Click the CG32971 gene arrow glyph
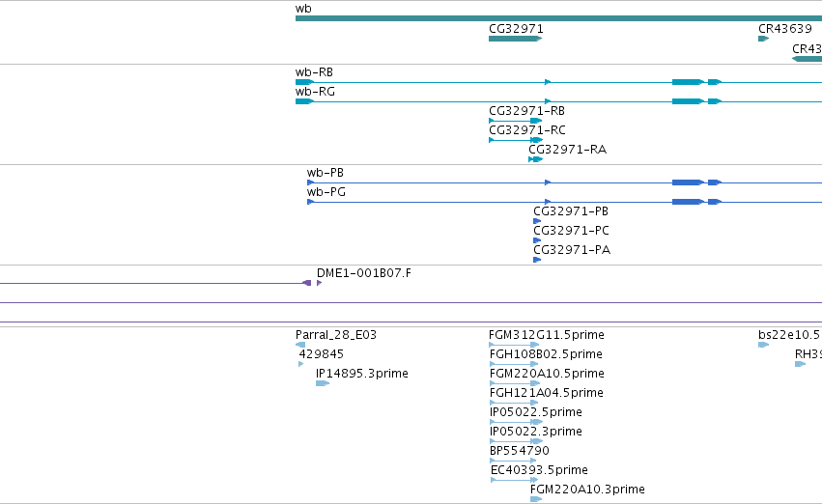Image resolution: width=822 pixels, height=504 pixels. (516, 39)
